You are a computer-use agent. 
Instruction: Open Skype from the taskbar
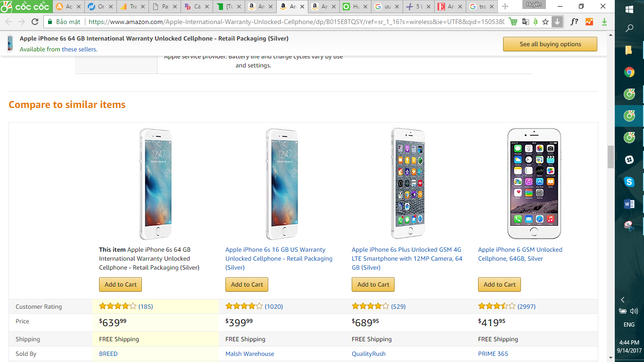[x=629, y=181]
